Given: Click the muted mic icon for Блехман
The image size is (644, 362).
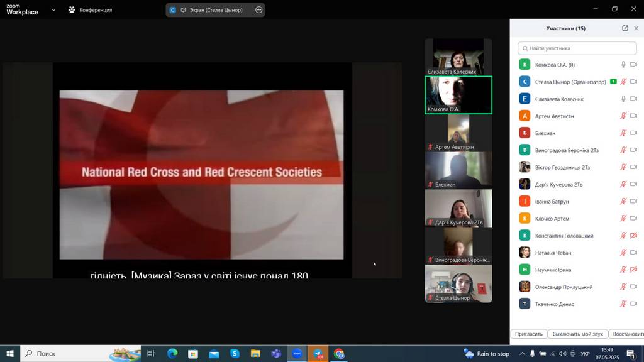Looking at the screenshot, I should tap(623, 133).
